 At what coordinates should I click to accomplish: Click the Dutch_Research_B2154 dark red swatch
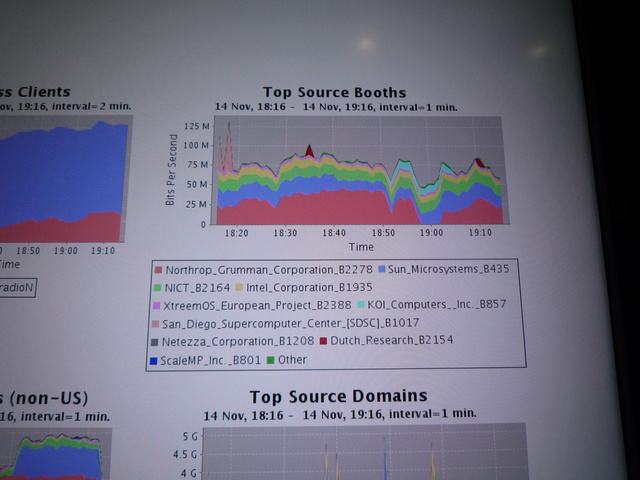(x=323, y=341)
